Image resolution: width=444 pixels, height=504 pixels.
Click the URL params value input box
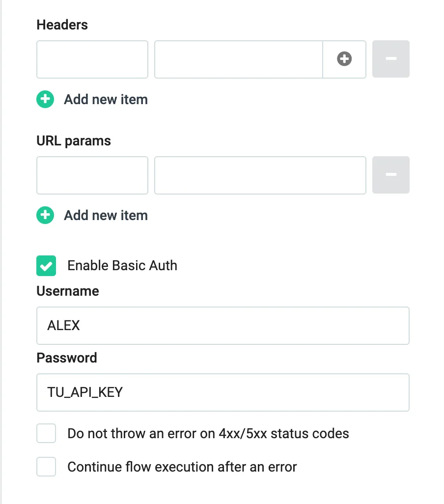[x=260, y=175]
